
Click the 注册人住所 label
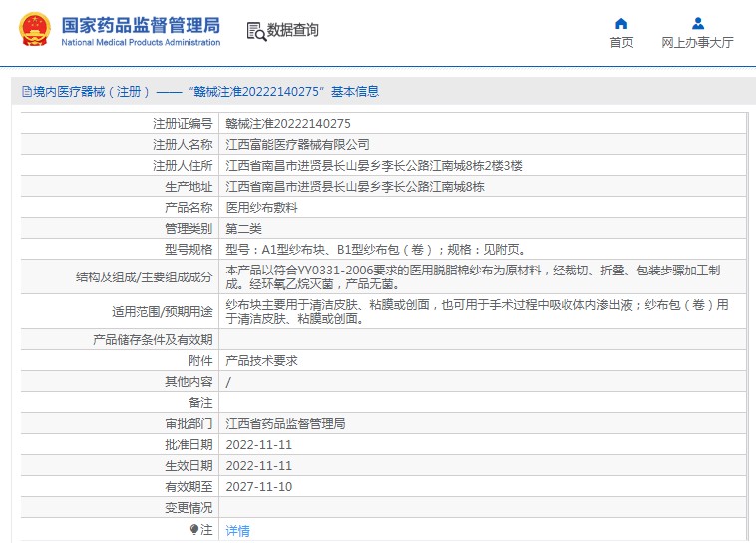coord(183,166)
